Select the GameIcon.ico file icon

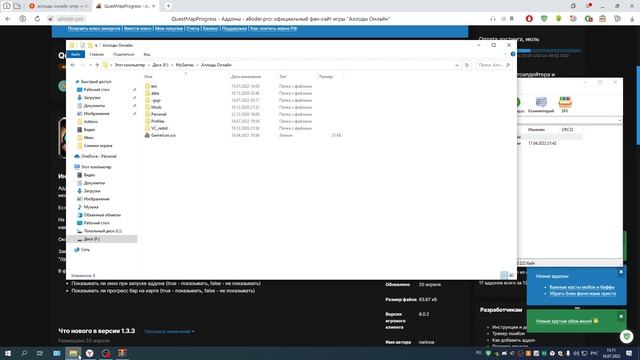tap(147, 135)
